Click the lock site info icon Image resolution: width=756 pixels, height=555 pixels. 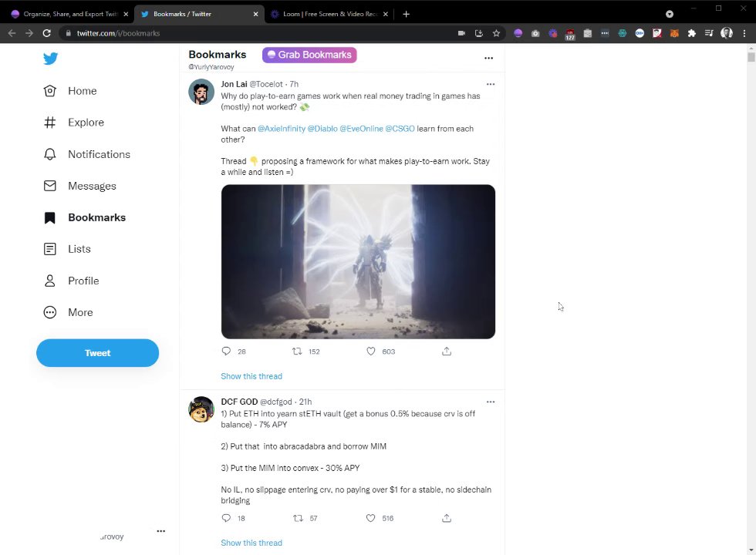68,33
